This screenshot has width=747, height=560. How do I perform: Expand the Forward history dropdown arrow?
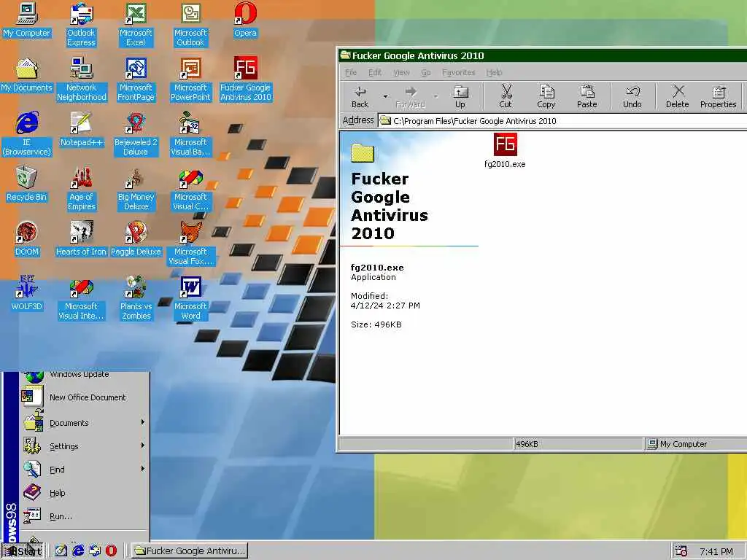coord(436,97)
